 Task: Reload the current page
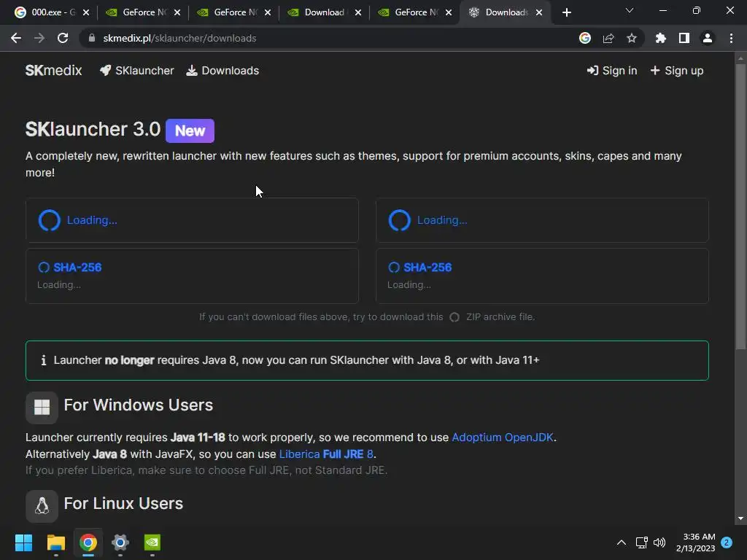(63, 38)
